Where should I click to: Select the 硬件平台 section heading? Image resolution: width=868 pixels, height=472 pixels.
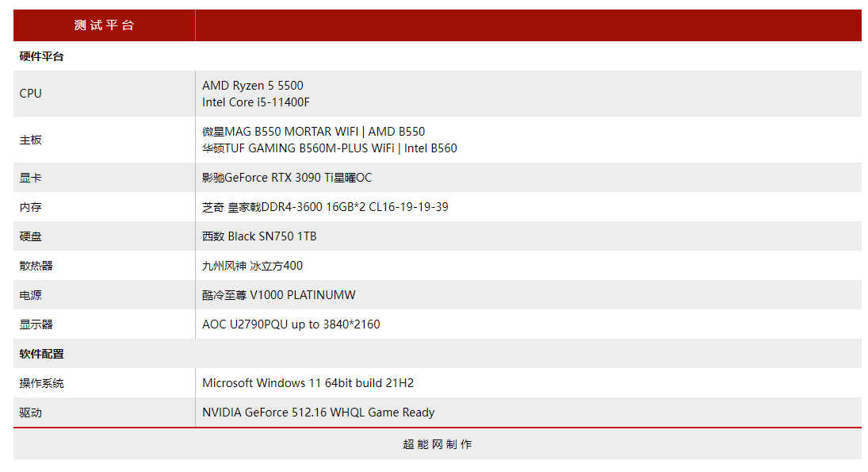(41, 56)
